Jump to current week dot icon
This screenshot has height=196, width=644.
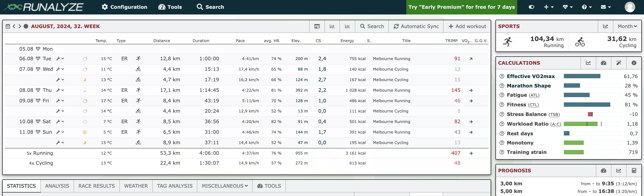(x=26, y=26)
